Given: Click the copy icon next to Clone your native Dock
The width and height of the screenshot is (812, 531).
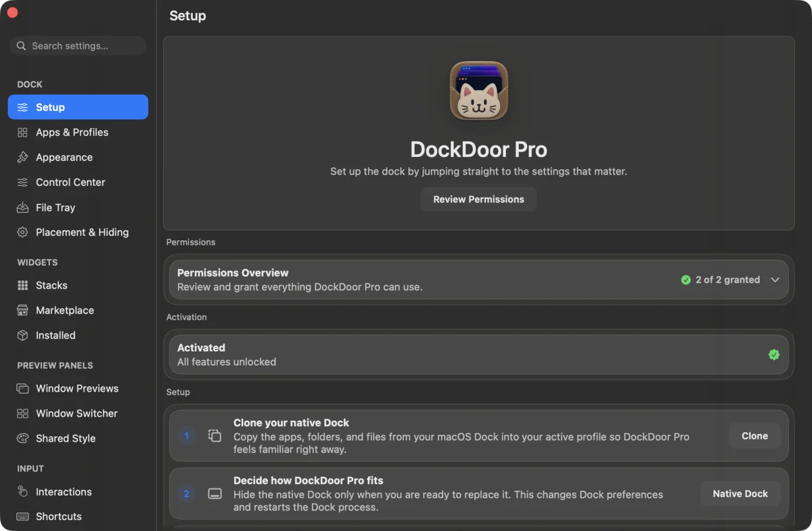Looking at the screenshot, I should (x=215, y=436).
